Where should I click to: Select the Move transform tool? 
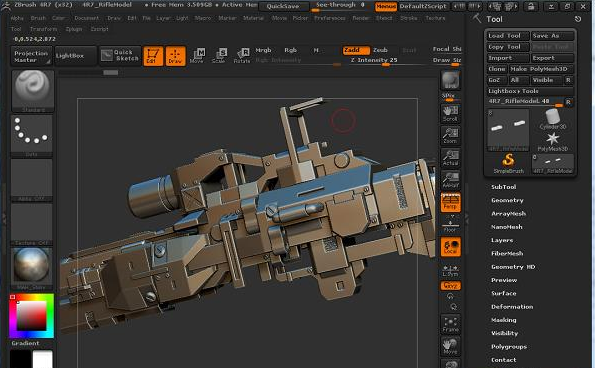[x=197, y=55]
